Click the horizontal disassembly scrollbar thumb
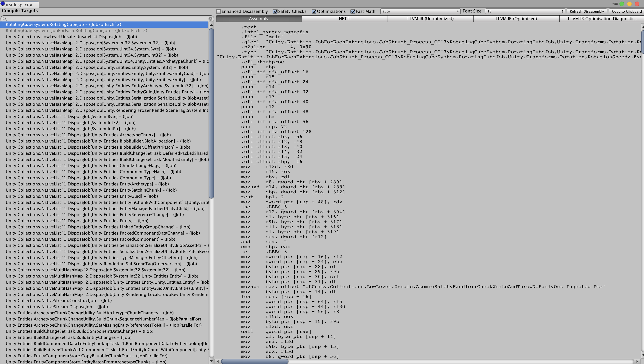Screen dimensions: 644x364 (255, 361)
